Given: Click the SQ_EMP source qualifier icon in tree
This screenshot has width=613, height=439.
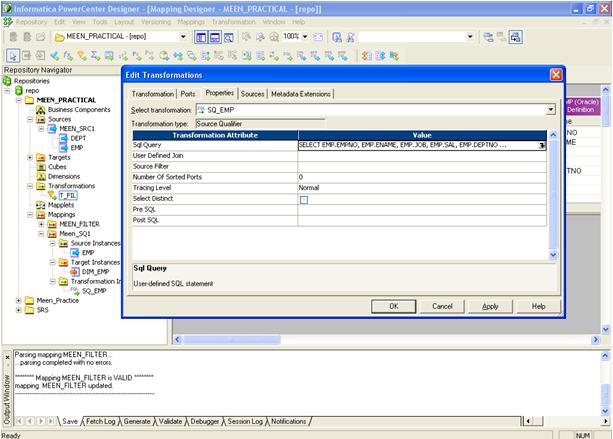Looking at the screenshot, I should (73, 290).
